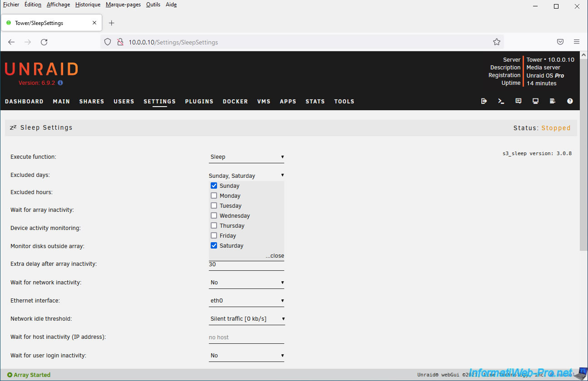The height and width of the screenshot is (381, 588).
Task: Open the Historique browser menu
Action: point(88,5)
